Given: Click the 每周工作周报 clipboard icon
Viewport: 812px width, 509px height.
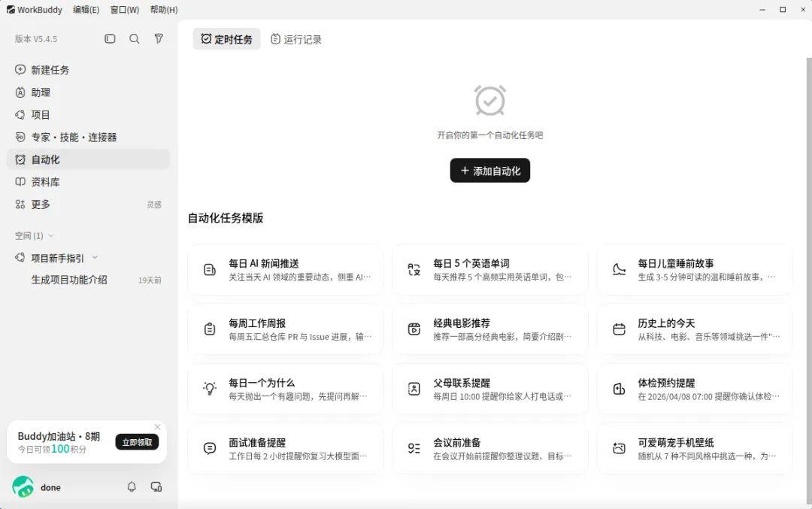Looking at the screenshot, I should click(210, 329).
